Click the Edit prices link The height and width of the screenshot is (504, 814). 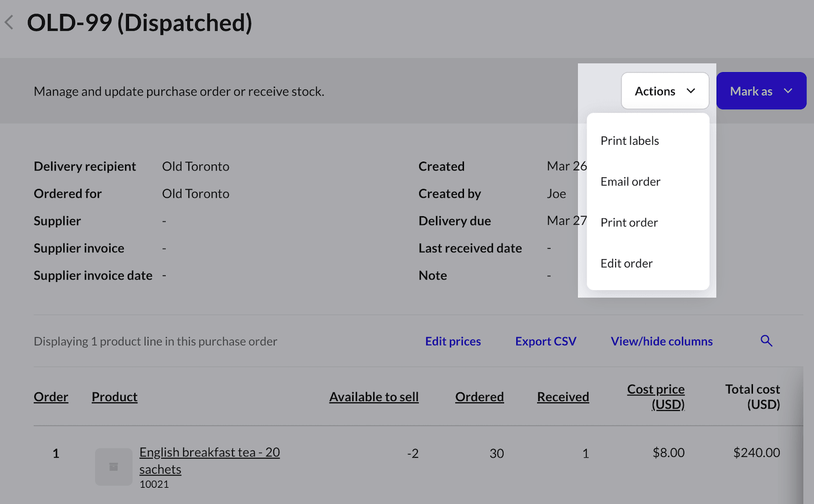click(453, 341)
